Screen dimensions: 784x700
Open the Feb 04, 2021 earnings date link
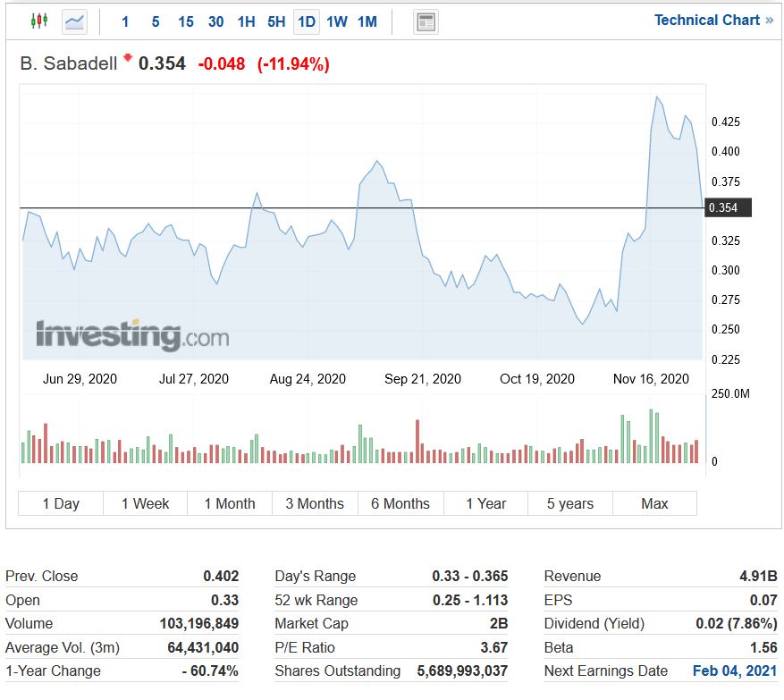[735, 670]
